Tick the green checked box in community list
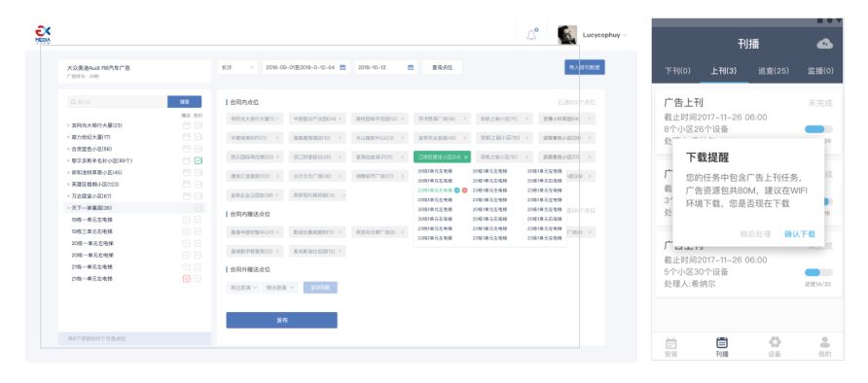 point(199,160)
